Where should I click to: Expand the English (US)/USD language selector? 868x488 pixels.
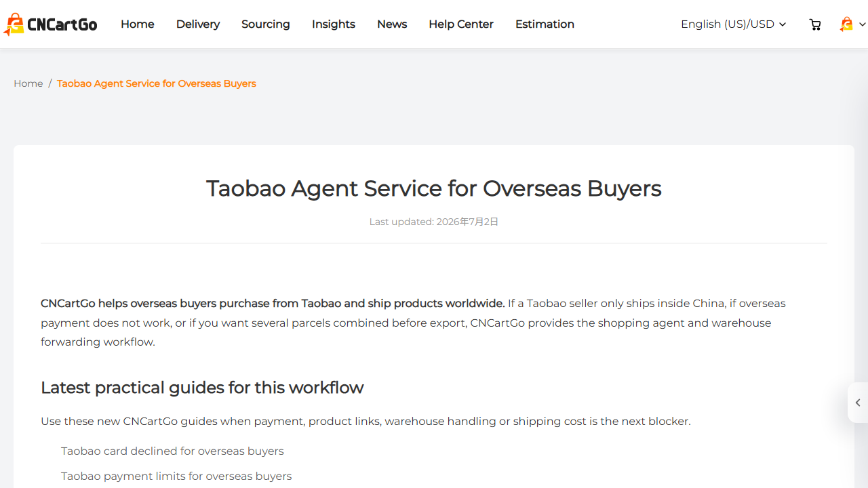(733, 24)
